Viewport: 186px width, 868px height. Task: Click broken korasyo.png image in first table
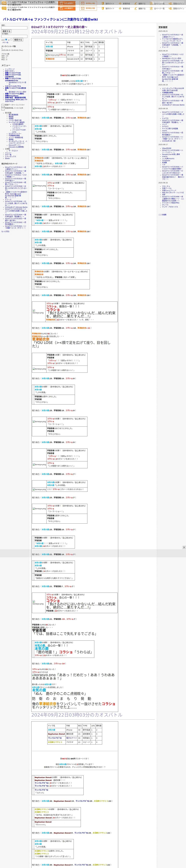(x=52, y=55)
